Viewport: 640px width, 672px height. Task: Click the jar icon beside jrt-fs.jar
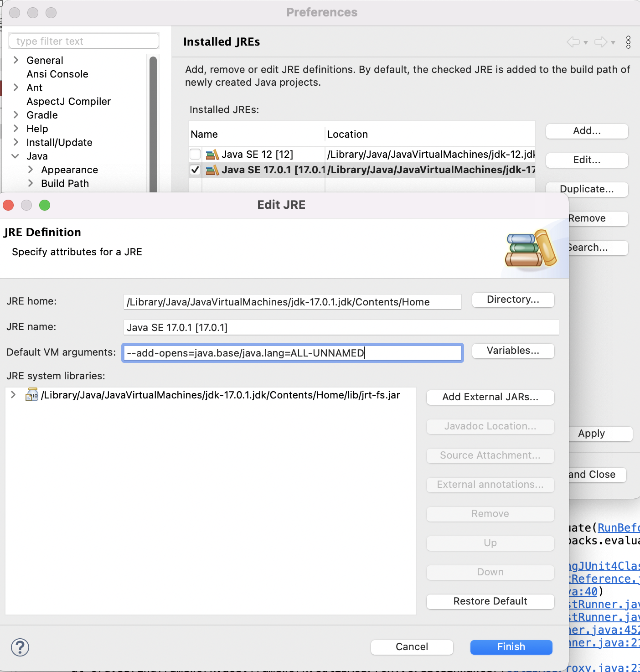31,395
